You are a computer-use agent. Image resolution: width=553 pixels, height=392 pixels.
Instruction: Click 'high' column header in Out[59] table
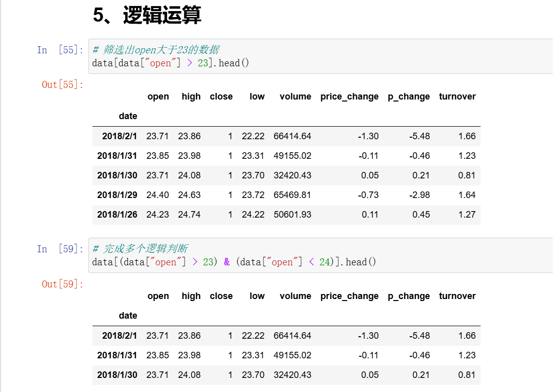click(x=191, y=296)
